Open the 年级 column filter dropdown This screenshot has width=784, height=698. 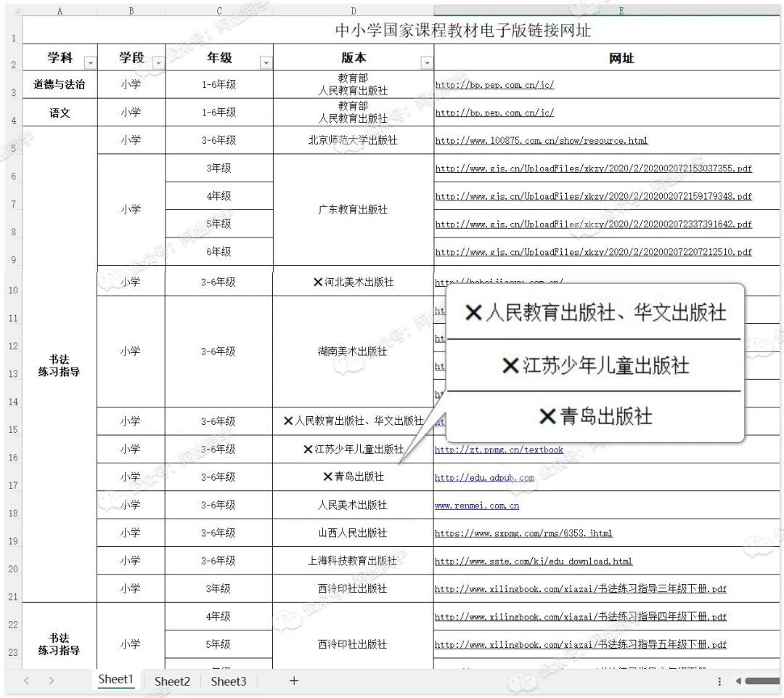(x=266, y=63)
